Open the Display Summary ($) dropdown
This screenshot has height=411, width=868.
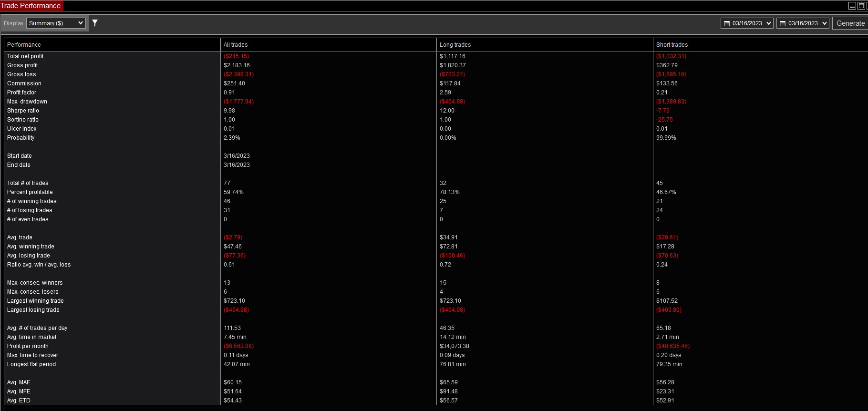pos(56,23)
